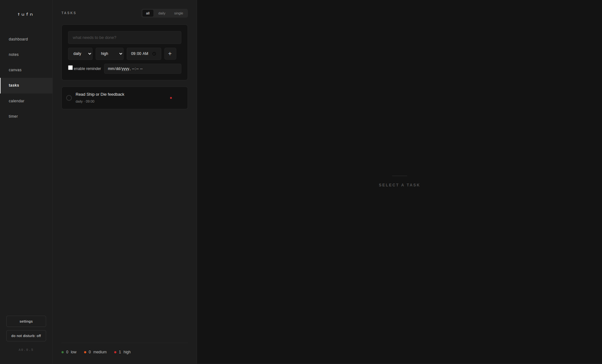The height and width of the screenshot is (364, 602).
Task: Open the 'high' priority dropdown
Action: click(x=109, y=54)
